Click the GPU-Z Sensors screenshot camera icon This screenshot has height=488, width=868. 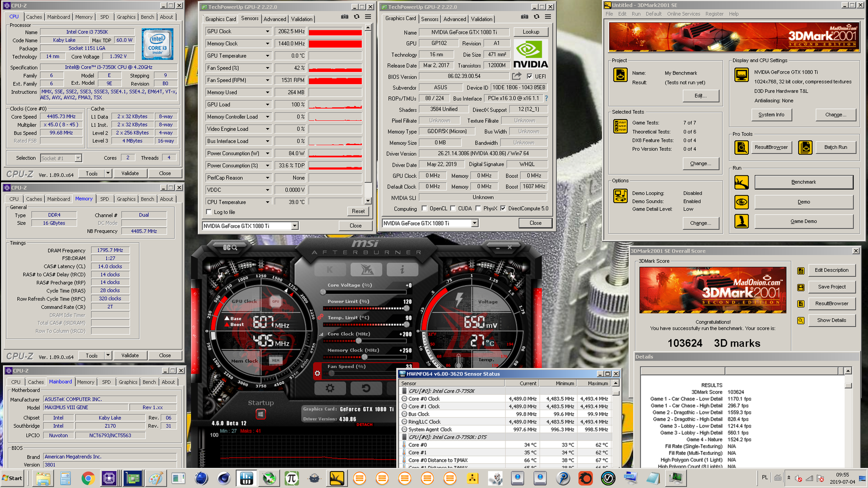[344, 17]
